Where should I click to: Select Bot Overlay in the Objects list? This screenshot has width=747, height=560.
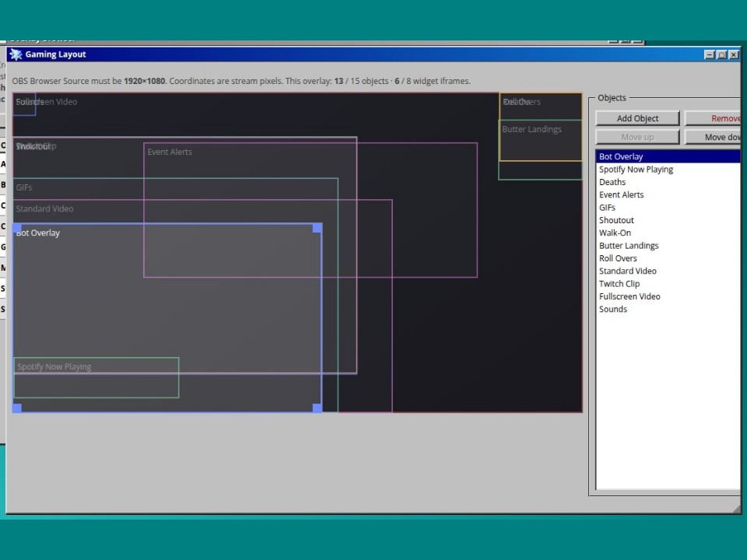point(668,156)
